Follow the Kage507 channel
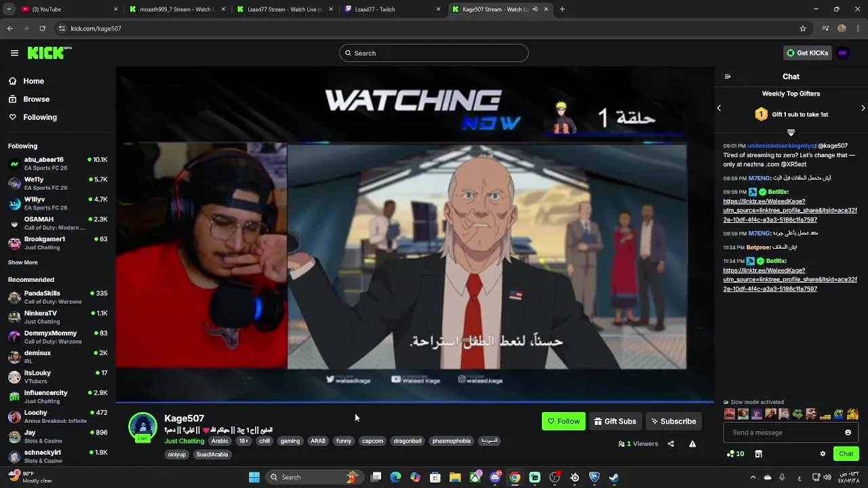868x488 pixels. 564,421
